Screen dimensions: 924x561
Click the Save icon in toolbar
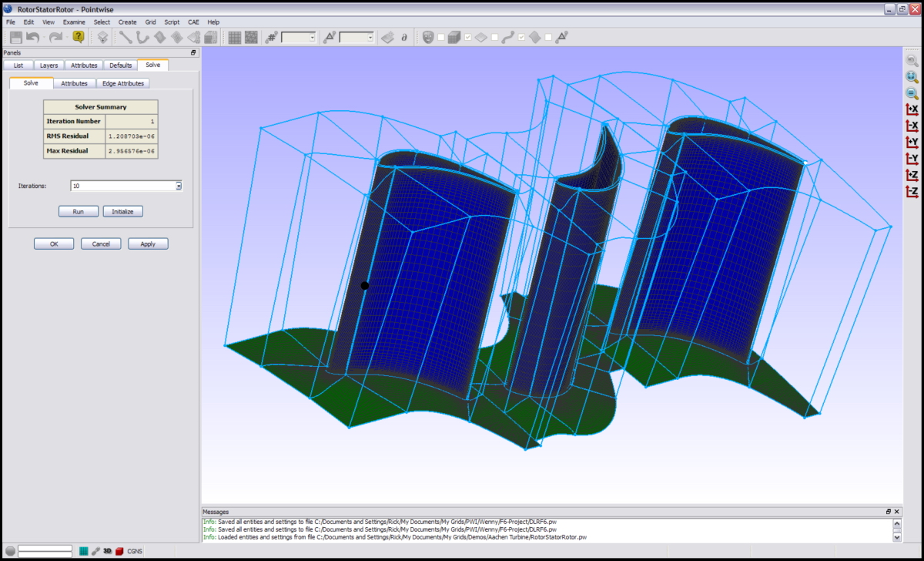click(15, 37)
